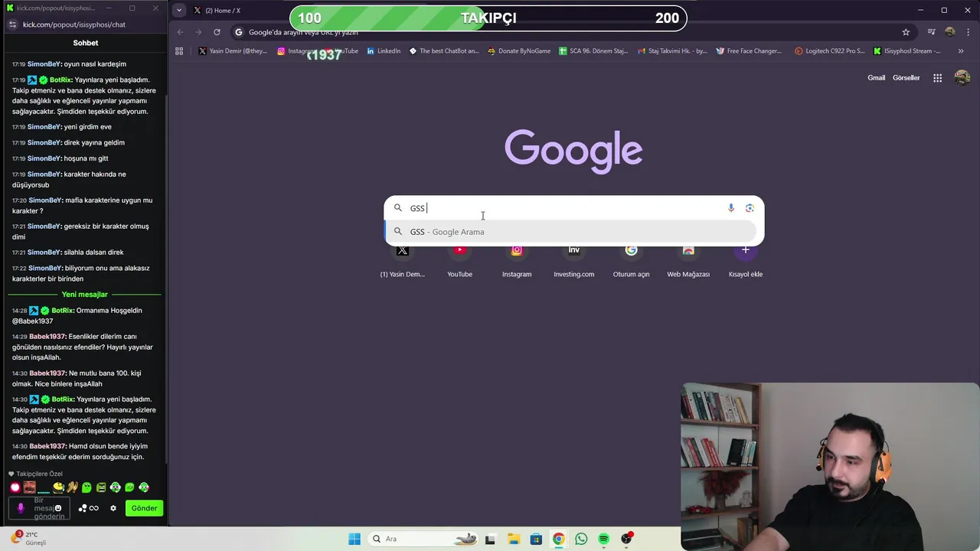Screen dimensions: 980x551
Task: Open the YouTube shortcut tile
Action: (x=459, y=260)
